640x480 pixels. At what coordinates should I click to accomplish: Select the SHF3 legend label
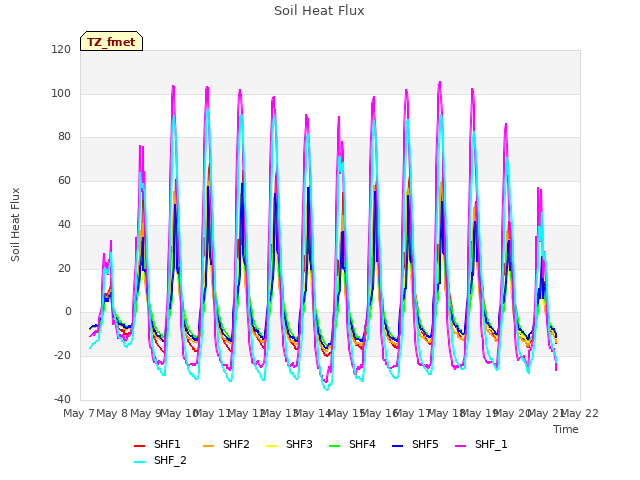(299, 444)
